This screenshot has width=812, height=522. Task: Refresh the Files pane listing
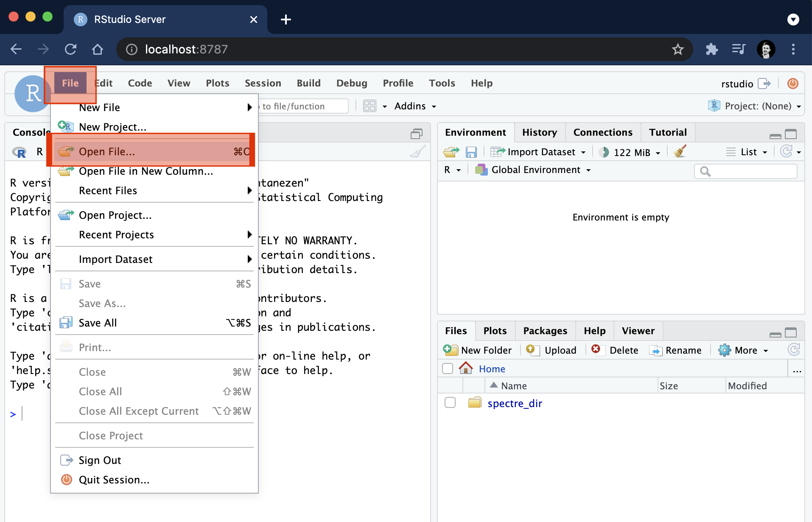pos(793,350)
